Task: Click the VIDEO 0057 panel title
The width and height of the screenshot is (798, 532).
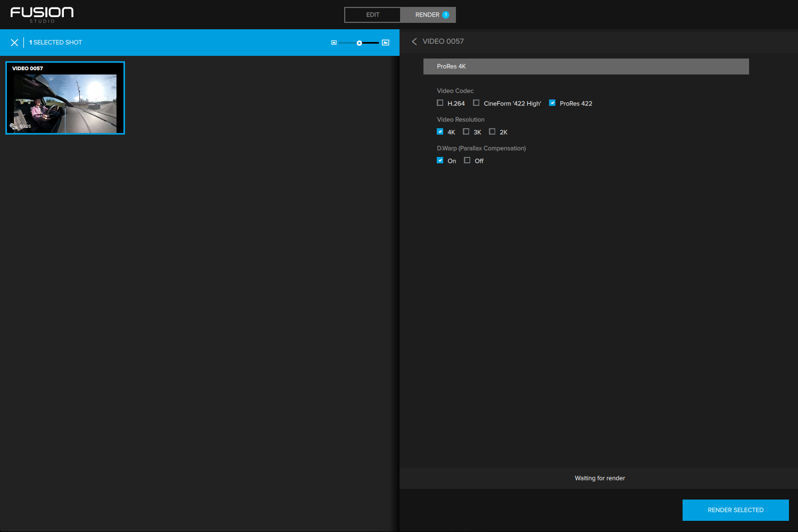Action: tap(443, 41)
